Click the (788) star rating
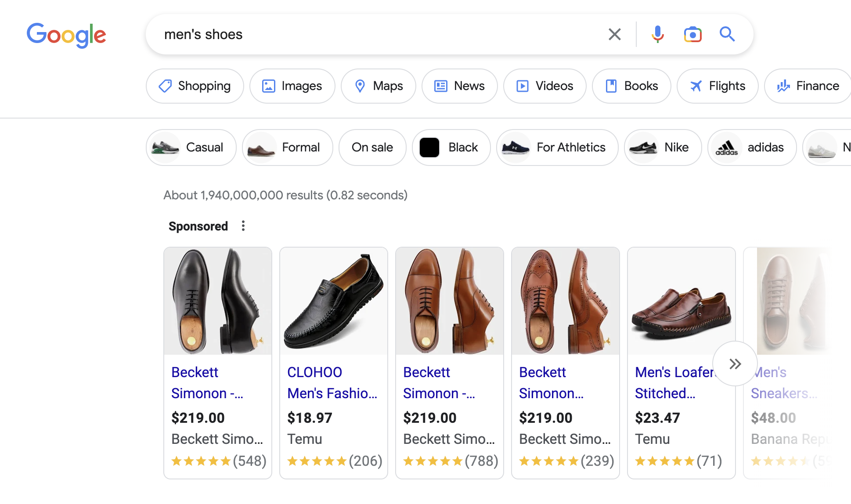Viewport: 851px width, 504px height. click(x=451, y=461)
